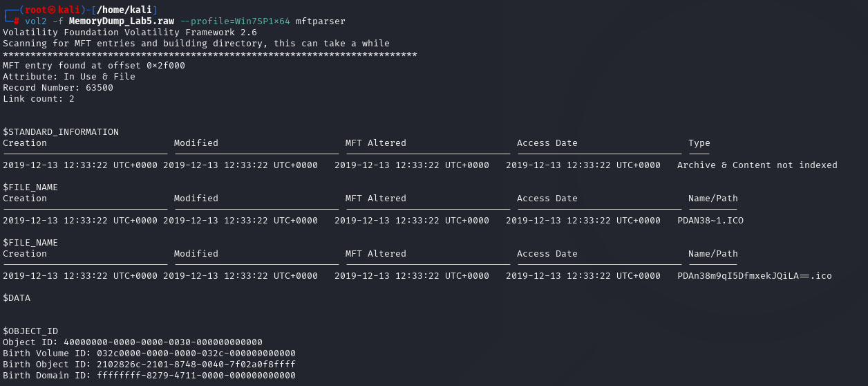Image resolution: width=868 pixels, height=386 pixels.
Task: Click the Archive & Content not indexed value
Action: 757,165
